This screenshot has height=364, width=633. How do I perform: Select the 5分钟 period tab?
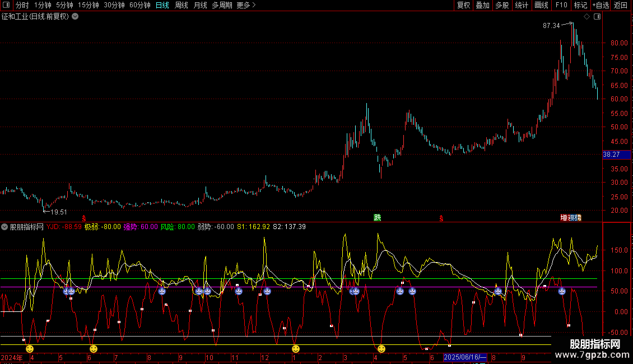[64, 5]
